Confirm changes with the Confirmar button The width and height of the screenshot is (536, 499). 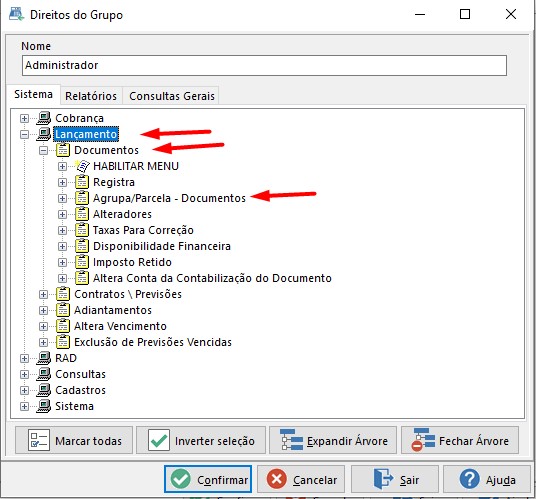(x=208, y=479)
